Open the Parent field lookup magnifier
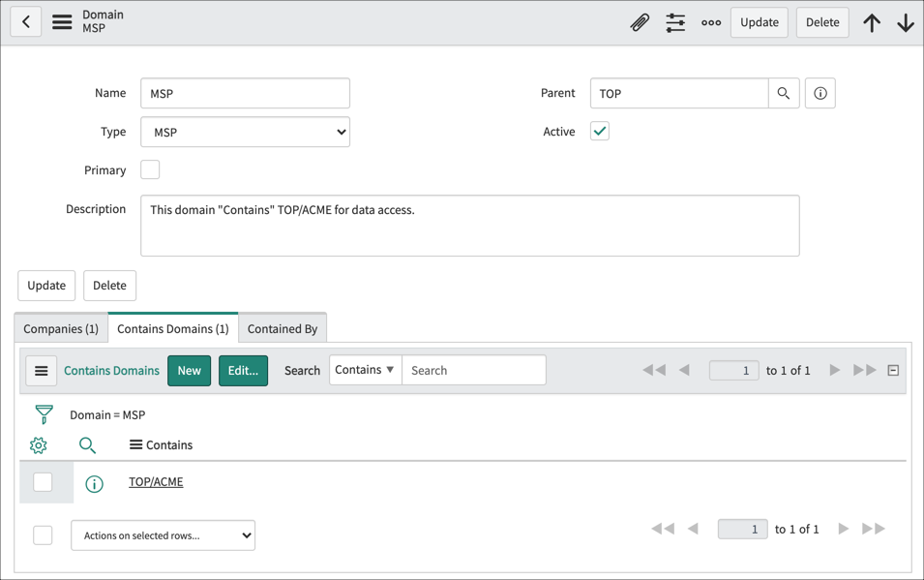Image resolution: width=924 pixels, height=580 pixels. click(x=784, y=93)
